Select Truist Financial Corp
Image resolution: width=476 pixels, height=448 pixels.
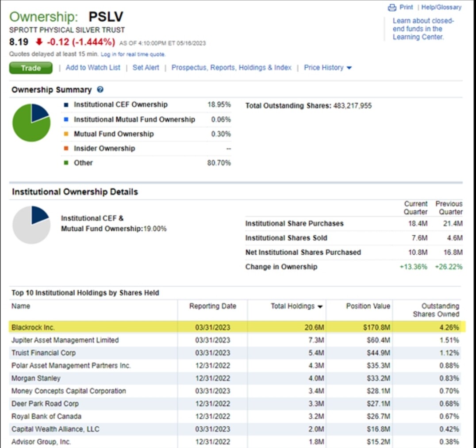43,352
